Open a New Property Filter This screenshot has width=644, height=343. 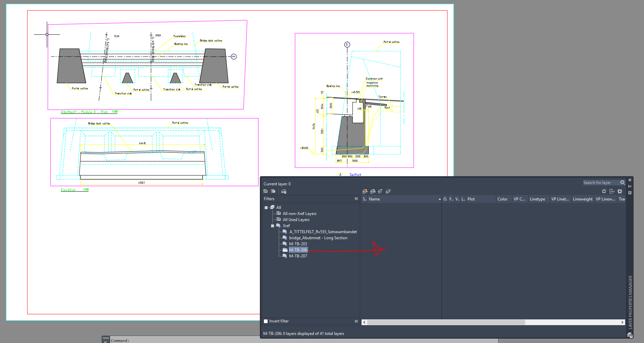click(265, 191)
